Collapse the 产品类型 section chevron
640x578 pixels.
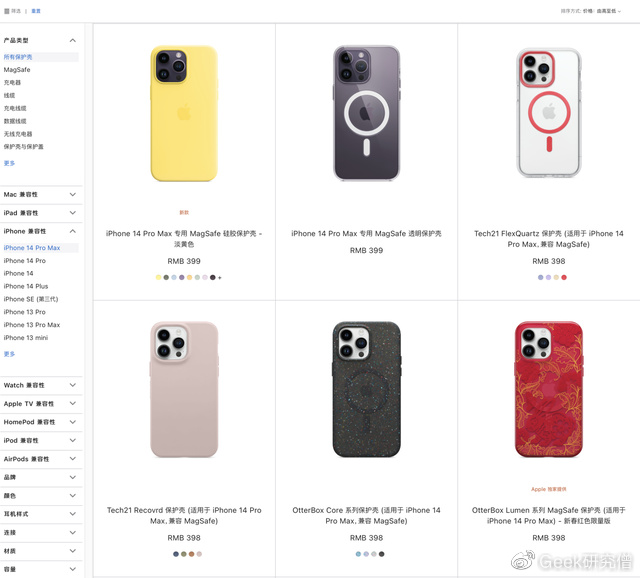73,40
